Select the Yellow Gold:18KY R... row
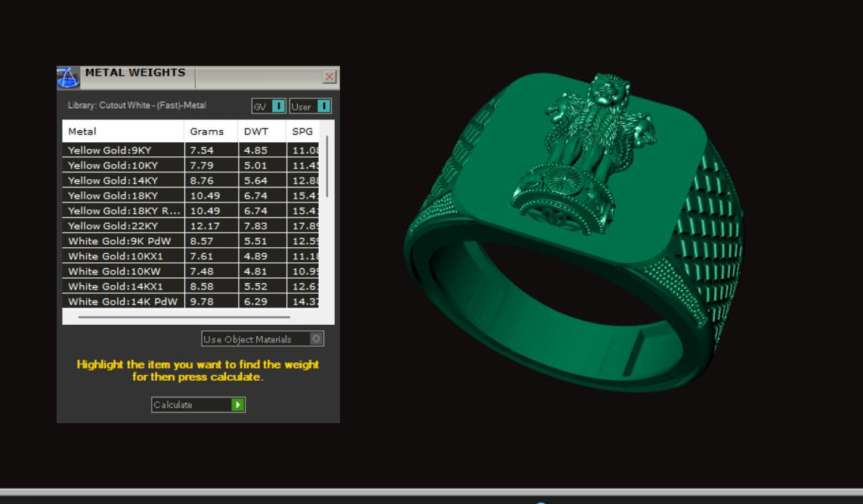Viewport: 863px width, 504px height. [190, 211]
